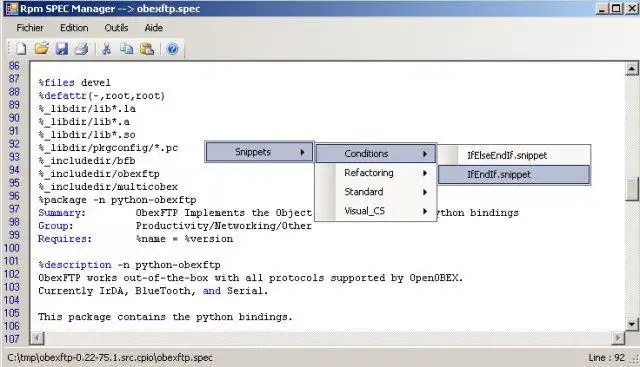Click the '%name = %version' value
Image resolution: width=640 pixels, height=367 pixels.
click(x=184, y=239)
